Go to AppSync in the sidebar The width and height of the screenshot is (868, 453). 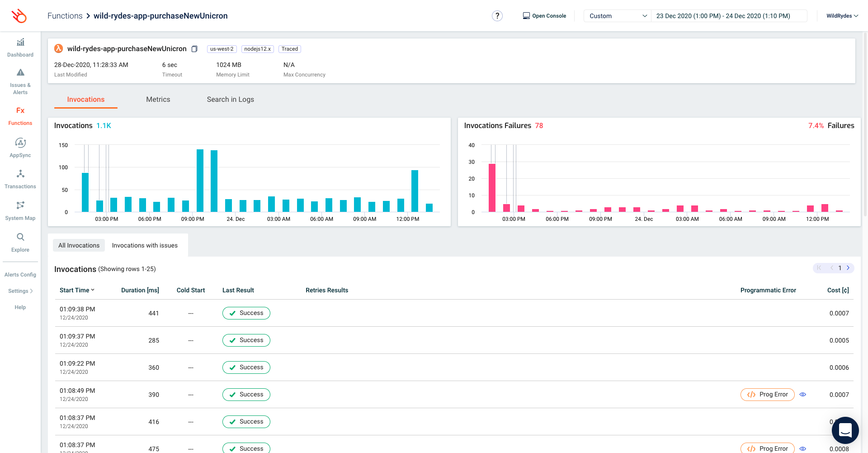20,143
